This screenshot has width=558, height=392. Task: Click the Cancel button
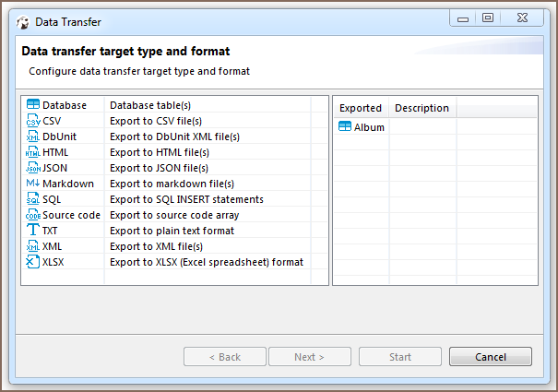pos(491,357)
